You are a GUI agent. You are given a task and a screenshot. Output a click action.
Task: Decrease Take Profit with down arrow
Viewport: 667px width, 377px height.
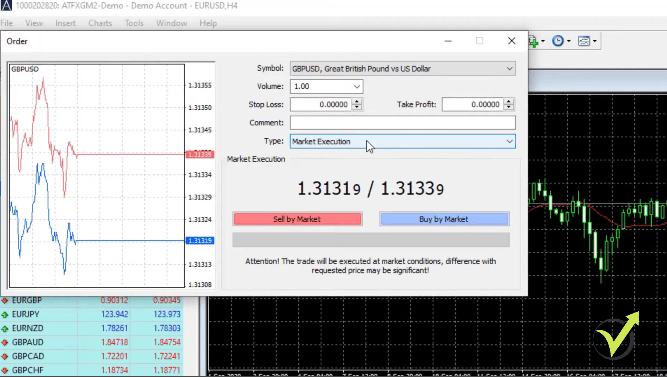[x=509, y=107]
